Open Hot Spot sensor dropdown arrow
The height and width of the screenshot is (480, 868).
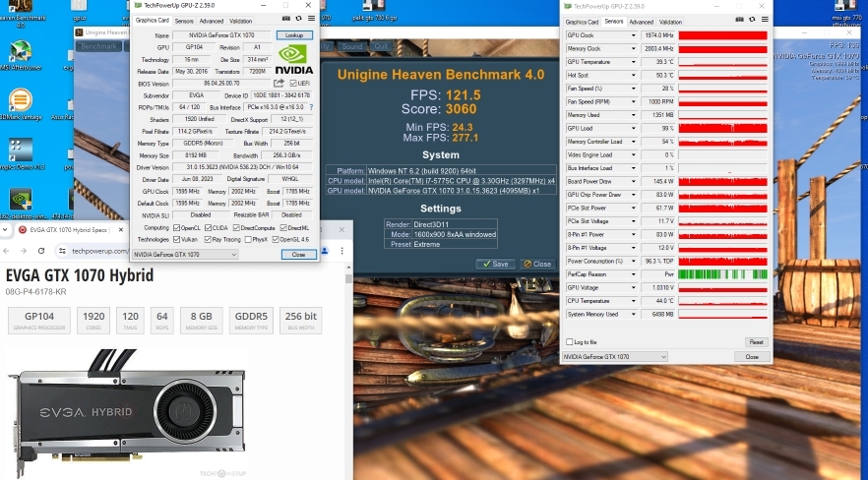634,75
